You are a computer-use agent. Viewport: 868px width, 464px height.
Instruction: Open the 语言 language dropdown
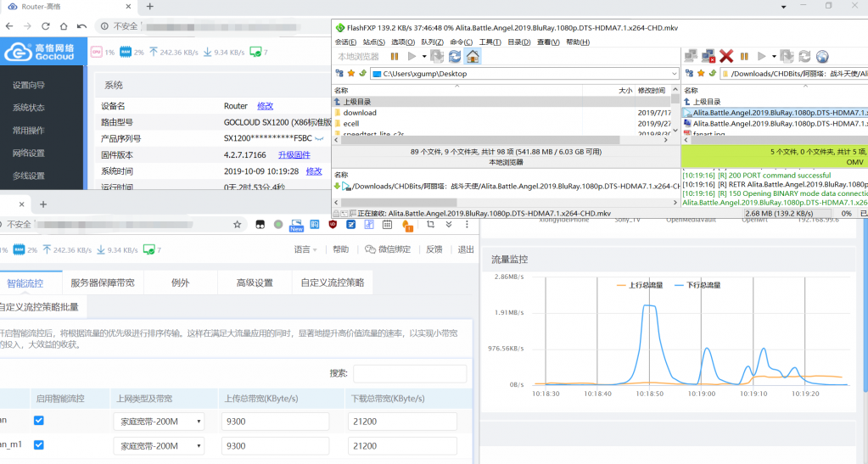tap(305, 249)
